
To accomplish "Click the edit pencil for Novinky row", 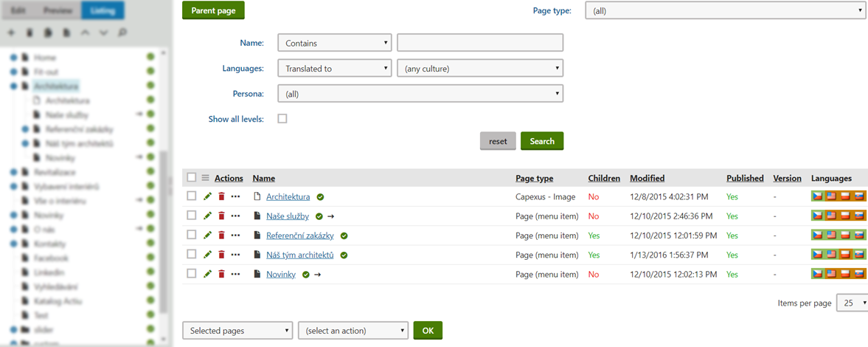I will tap(208, 274).
